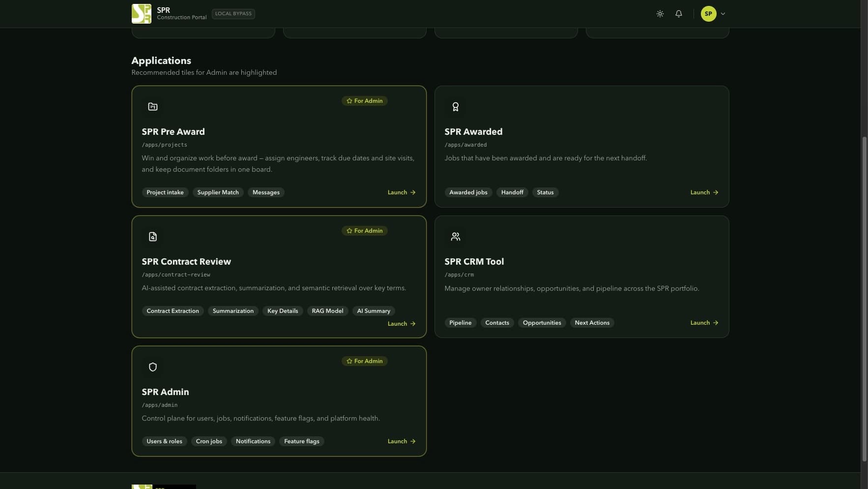Select the RAG Model tag

click(327, 311)
